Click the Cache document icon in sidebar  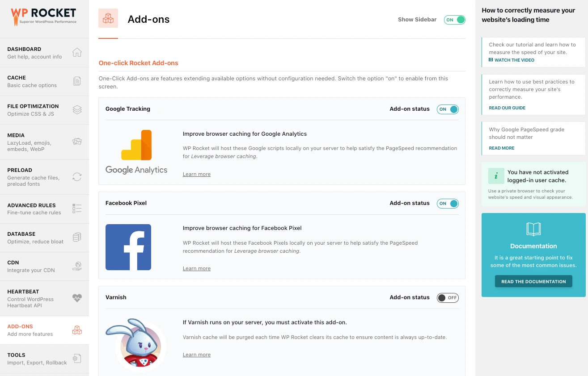(x=77, y=81)
